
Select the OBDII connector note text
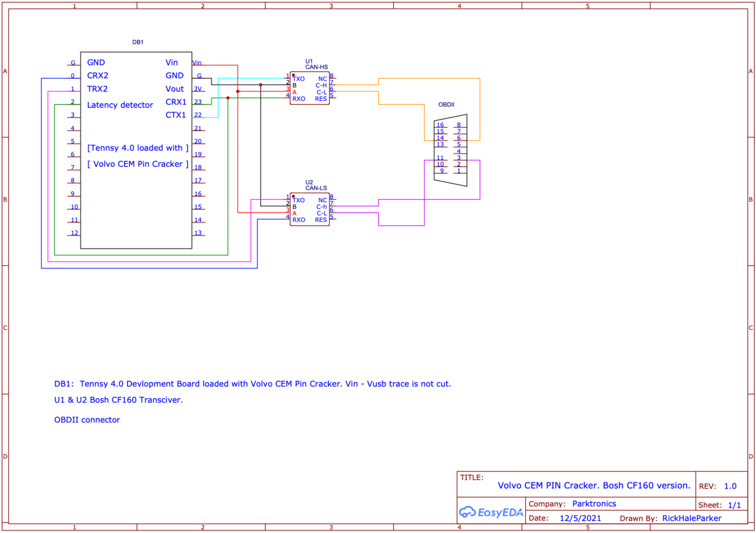(x=87, y=420)
